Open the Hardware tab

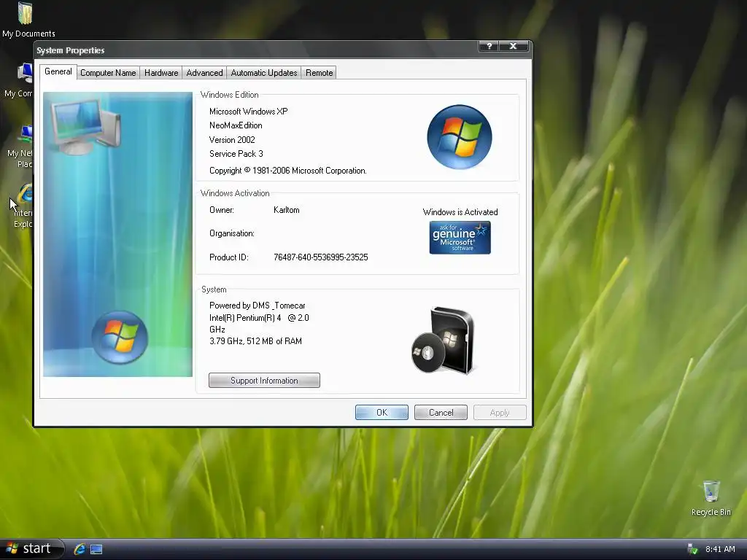click(161, 73)
